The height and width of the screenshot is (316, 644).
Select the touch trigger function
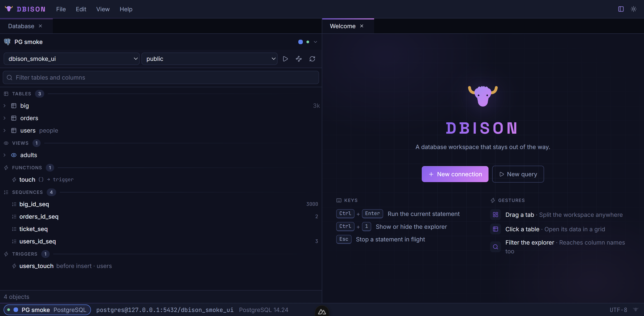161,180
